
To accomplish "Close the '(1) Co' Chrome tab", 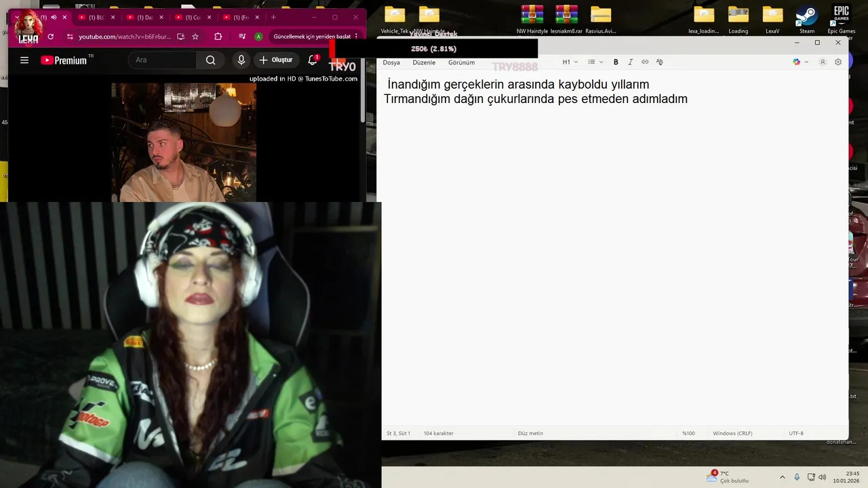I will [210, 17].
